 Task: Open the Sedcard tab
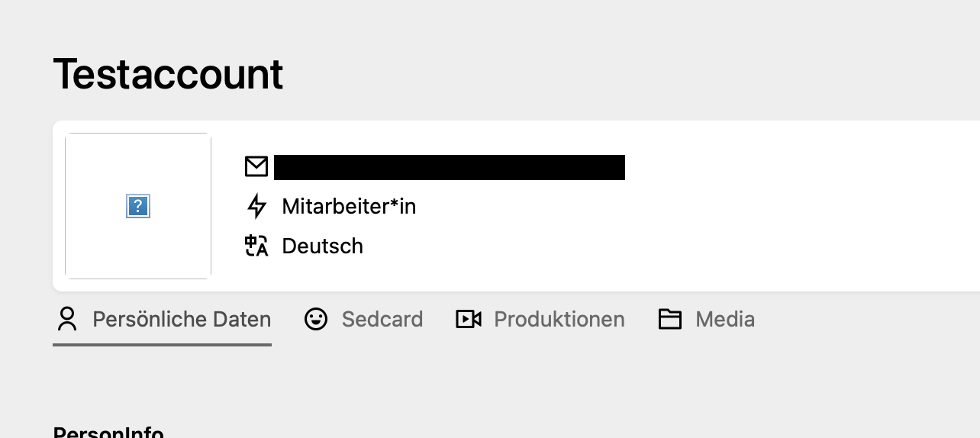coord(382,319)
